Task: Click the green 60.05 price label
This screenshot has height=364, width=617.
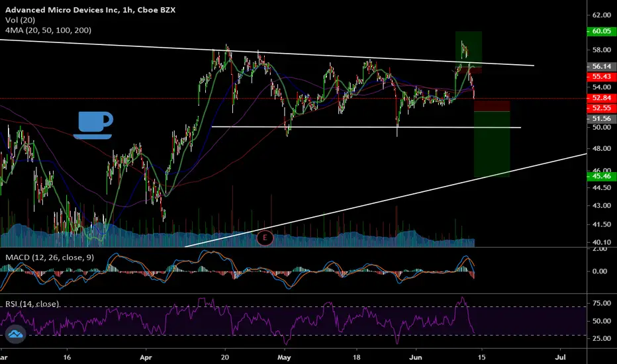Action: tap(602, 31)
